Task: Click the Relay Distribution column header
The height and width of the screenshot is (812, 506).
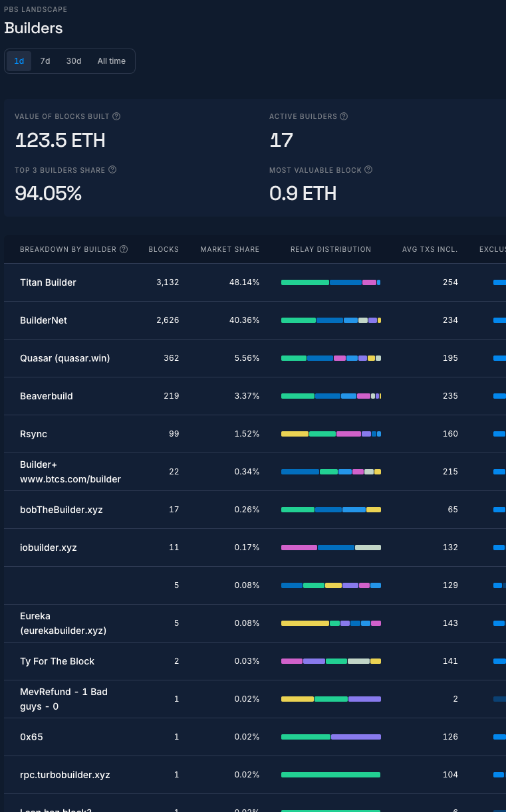Action: point(330,250)
